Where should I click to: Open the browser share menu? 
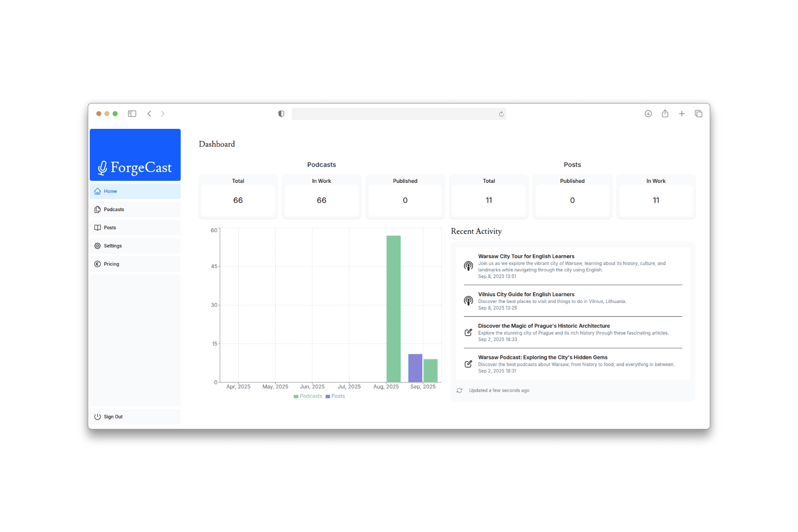[665, 113]
